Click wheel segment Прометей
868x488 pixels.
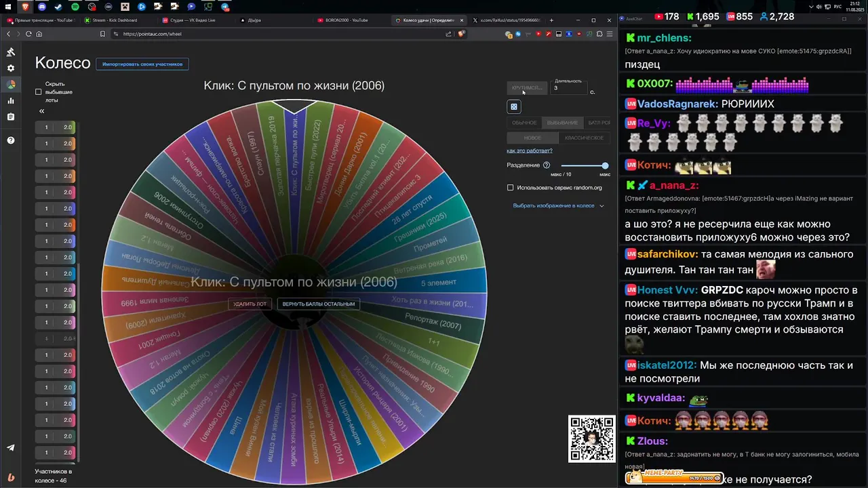431,245
